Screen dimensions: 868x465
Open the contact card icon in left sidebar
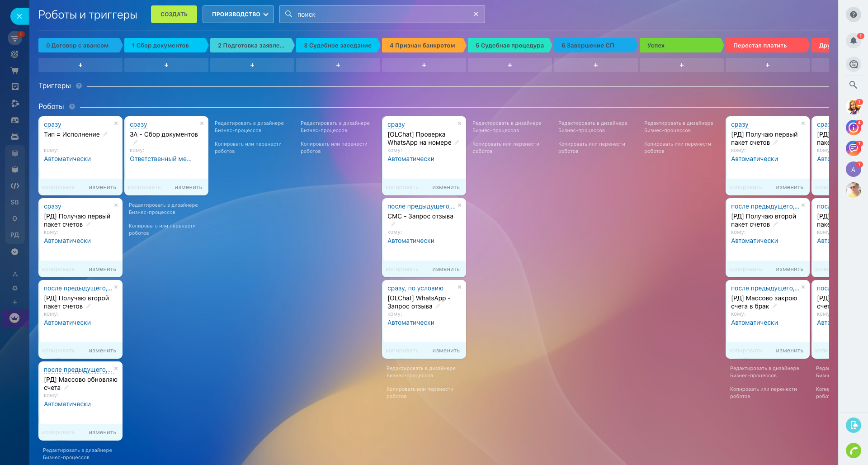pyautogui.click(x=15, y=120)
